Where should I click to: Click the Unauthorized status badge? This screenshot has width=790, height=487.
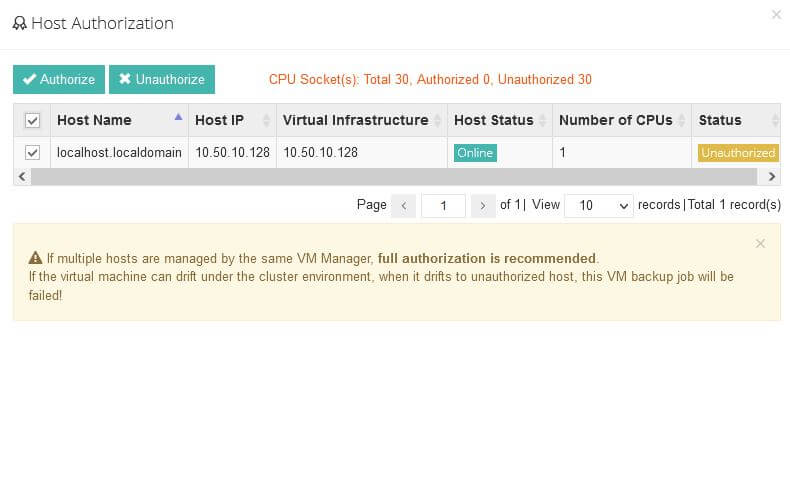point(738,153)
